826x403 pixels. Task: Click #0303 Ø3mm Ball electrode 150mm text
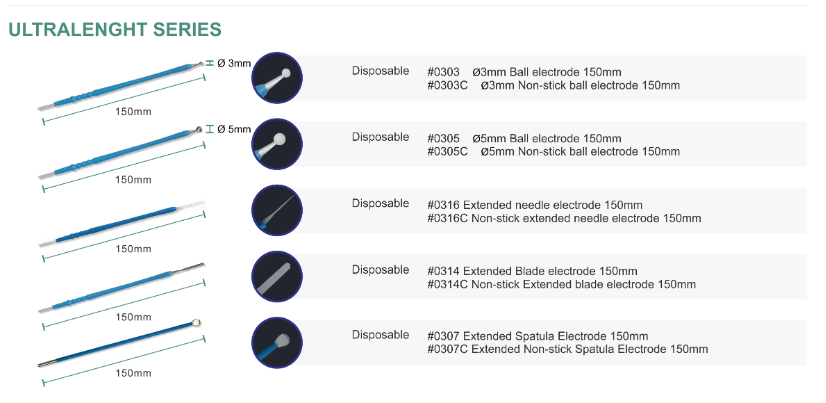[x=524, y=72]
